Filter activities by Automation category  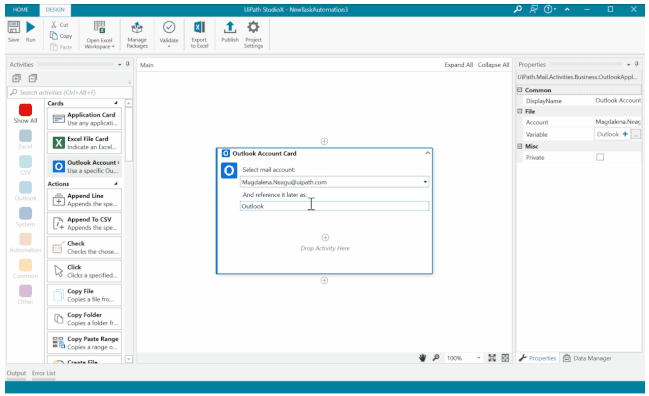coord(25,243)
